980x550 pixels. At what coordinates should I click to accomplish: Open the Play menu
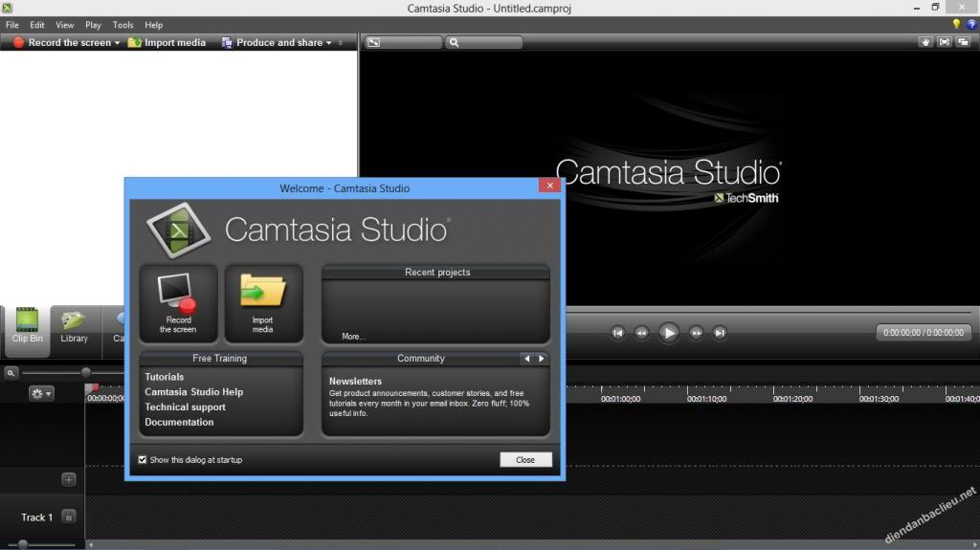click(93, 25)
